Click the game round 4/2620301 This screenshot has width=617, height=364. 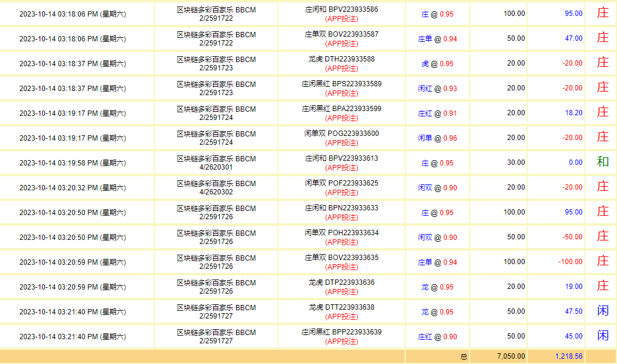tap(216, 167)
